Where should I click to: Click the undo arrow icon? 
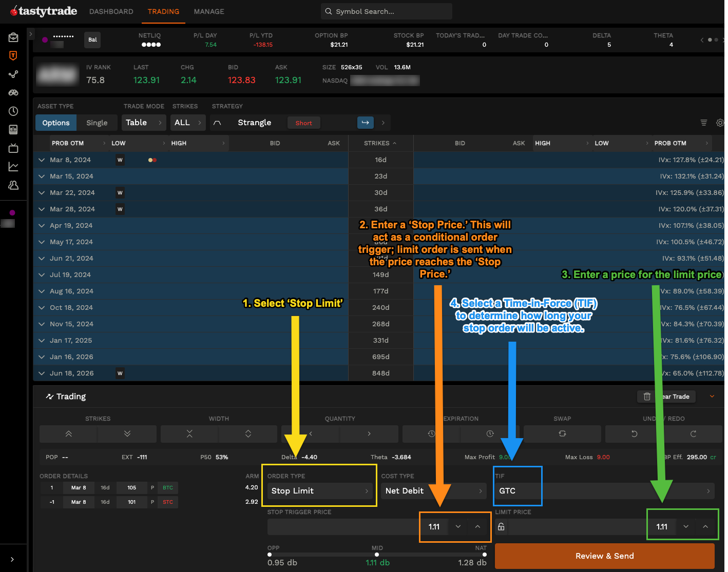pyautogui.click(x=635, y=433)
